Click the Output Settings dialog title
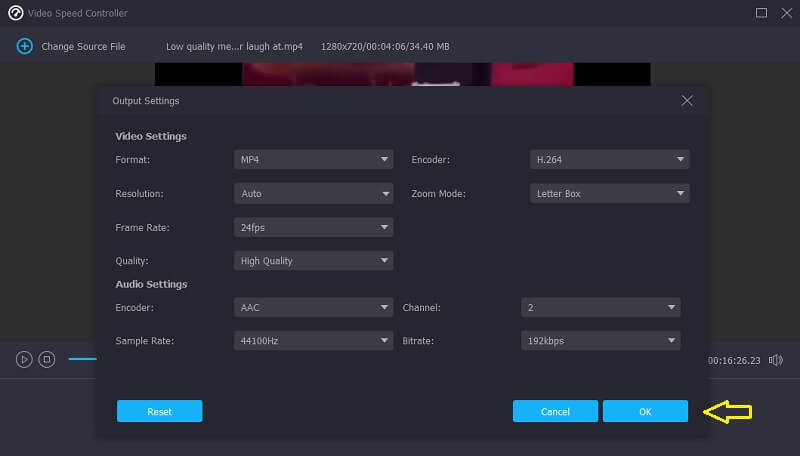 pyautogui.click(x=146, y=101)
